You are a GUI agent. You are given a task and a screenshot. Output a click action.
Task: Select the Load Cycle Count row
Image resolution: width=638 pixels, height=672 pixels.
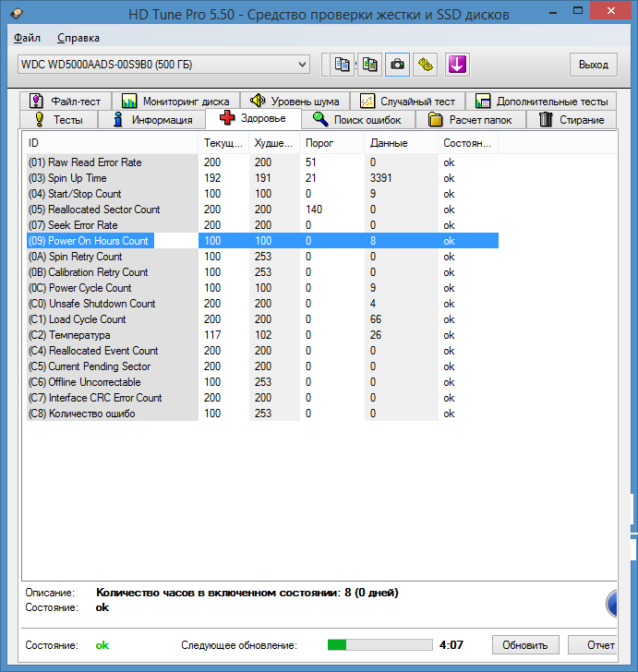point(262,319)
